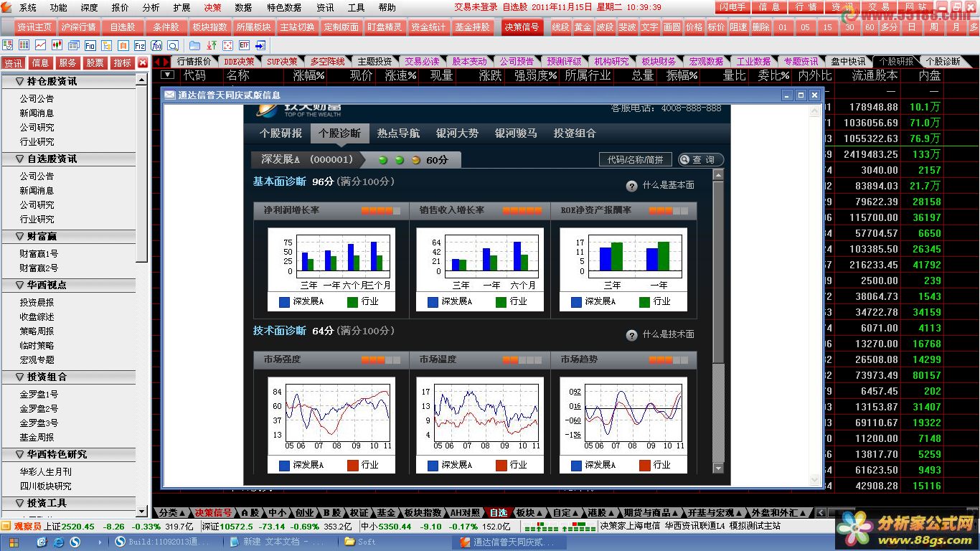Image resolution: width=980 pixels, height=551 pixels.
Task: Click the question mark beside 什么是基本面
Action: [x=632, y=186]
